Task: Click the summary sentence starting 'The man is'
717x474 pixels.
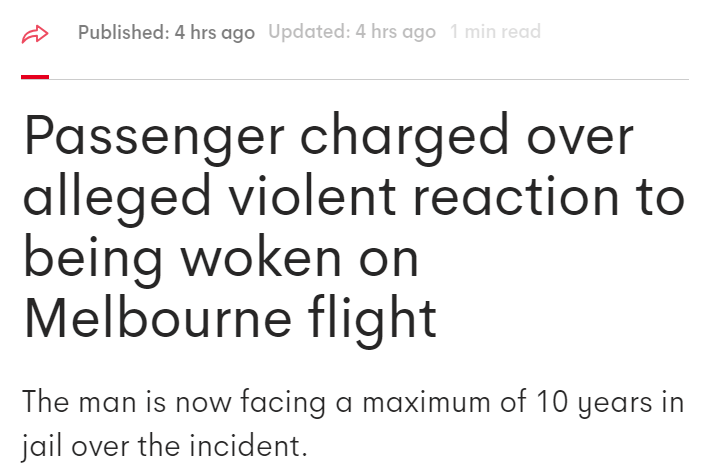Action: click(353, 424)
